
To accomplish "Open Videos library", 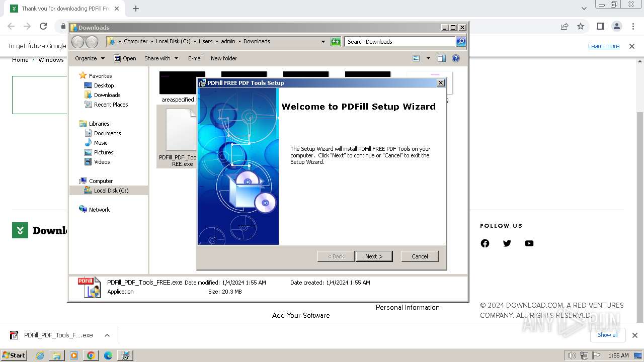I will pos(102,162).
